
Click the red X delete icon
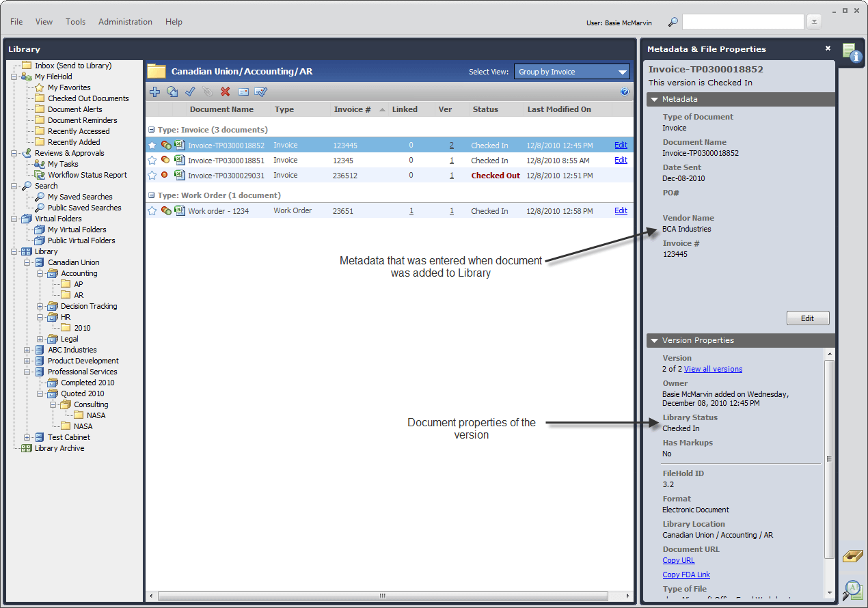pos(226,92)
